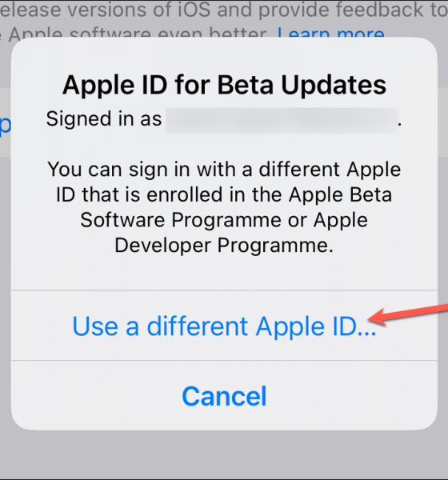Tap the dimmed strip at dialog's left edge
This screenshot has width=448, height=480.
tap(6, 275)
